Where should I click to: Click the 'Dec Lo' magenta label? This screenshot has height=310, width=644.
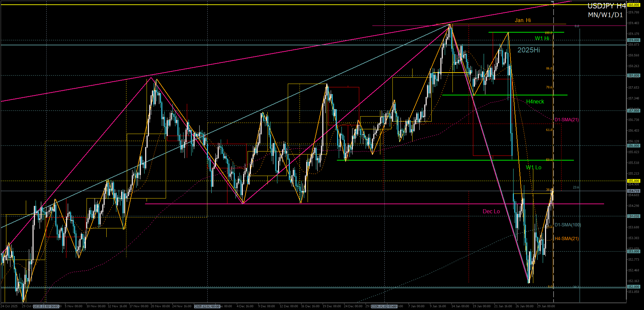pyautogui.click(x=491, y=211)
